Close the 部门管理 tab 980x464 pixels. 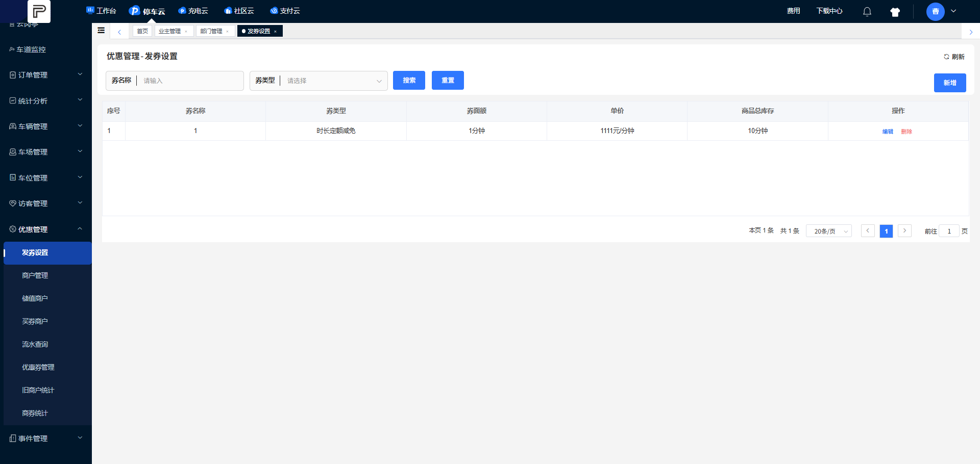click(x=228, y=32)
